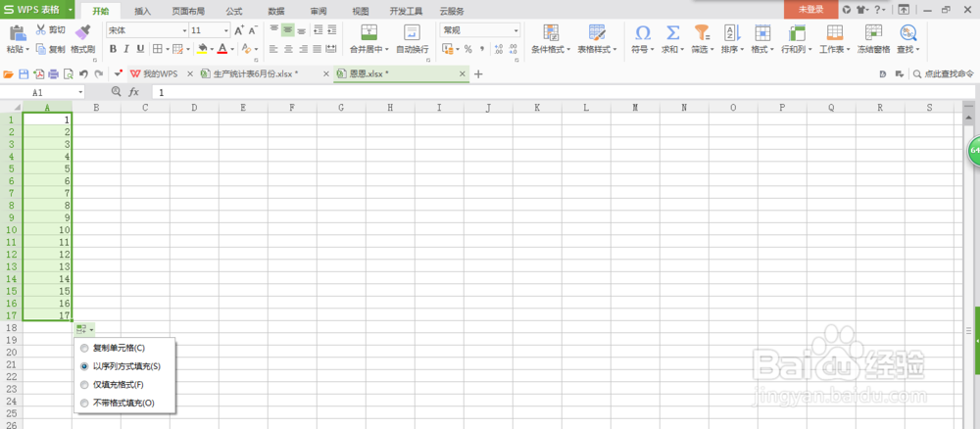The width and height of the screenshot is (980, 429).
Task: Click the Wrap Text (自动换行) icon
Action: 412,33
